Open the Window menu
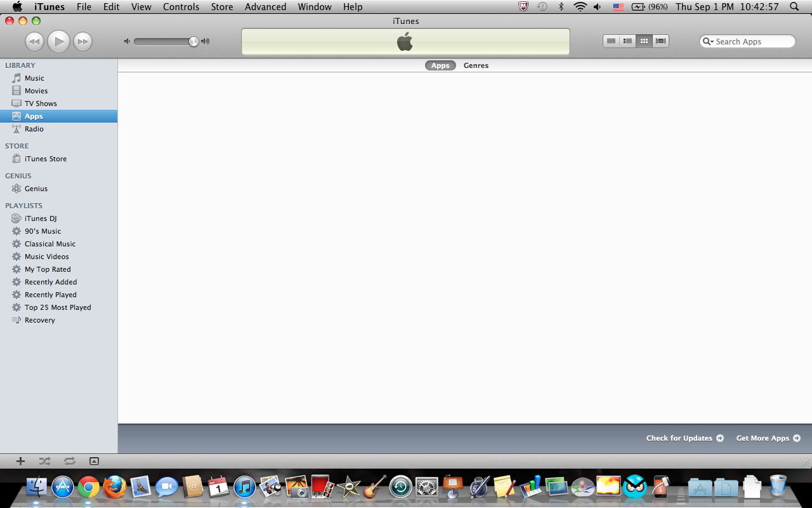This screenshot has width=812, height=508. tap(315, 7)
